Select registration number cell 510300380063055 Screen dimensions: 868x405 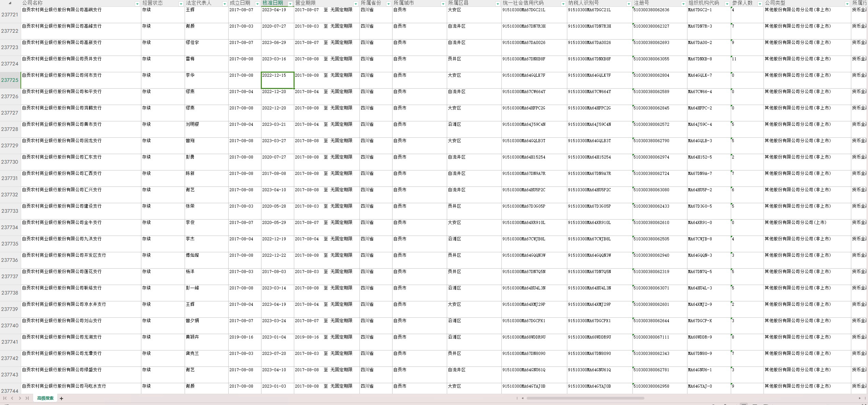tap(660, 64)
